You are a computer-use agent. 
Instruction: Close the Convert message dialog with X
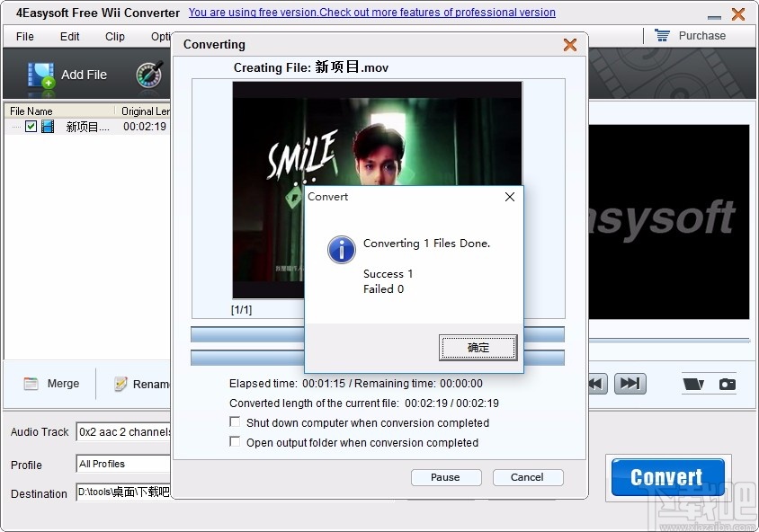510,197
